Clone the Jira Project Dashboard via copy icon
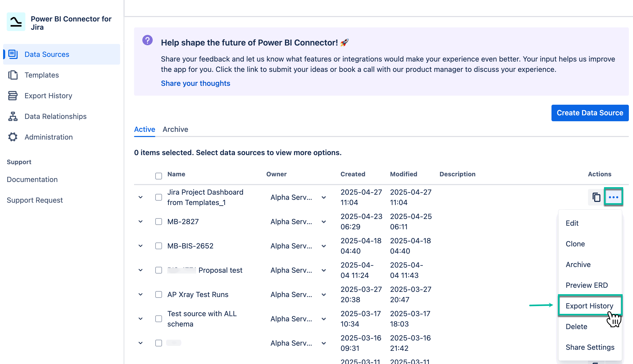Image resolution: width=633 pixels, height=364 pixels. (596, 197)
